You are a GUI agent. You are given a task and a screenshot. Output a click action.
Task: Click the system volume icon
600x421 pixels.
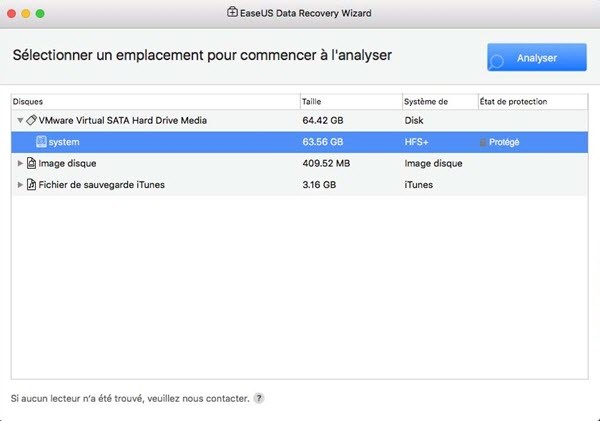point(41,142)
